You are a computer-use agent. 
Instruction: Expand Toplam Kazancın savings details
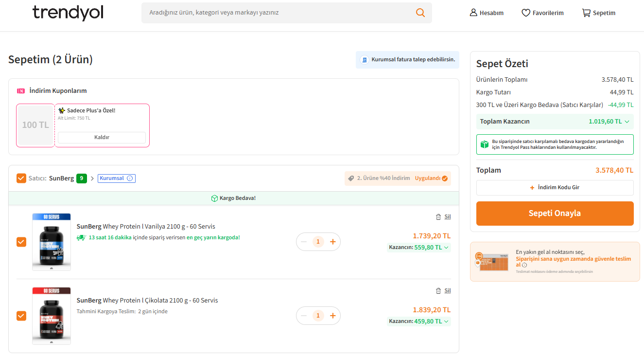(x=627, y=122)
